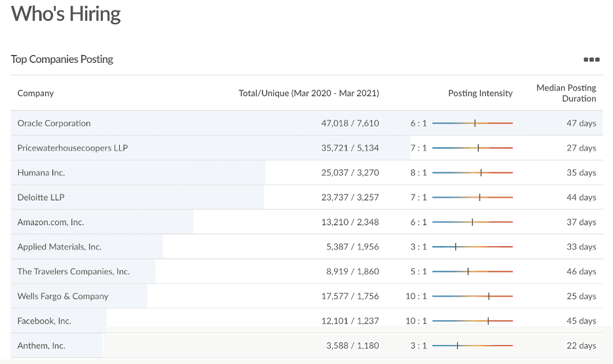Viewport: 613px width, 364px height.
Task: Click the 45 days duration value
Action: (x=582, y=321)
